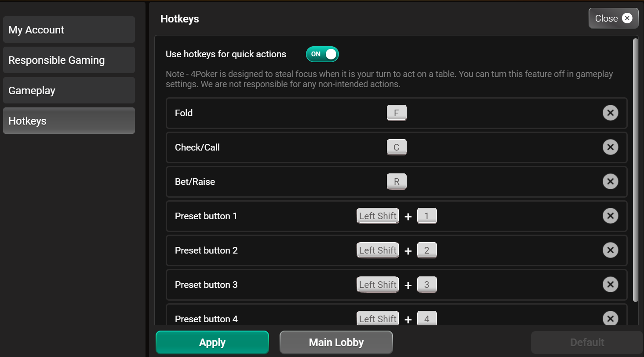This screenshot has width=644, height=357.
Task: Remove the Preset button 2 hotkey
Action: point(610,250)
